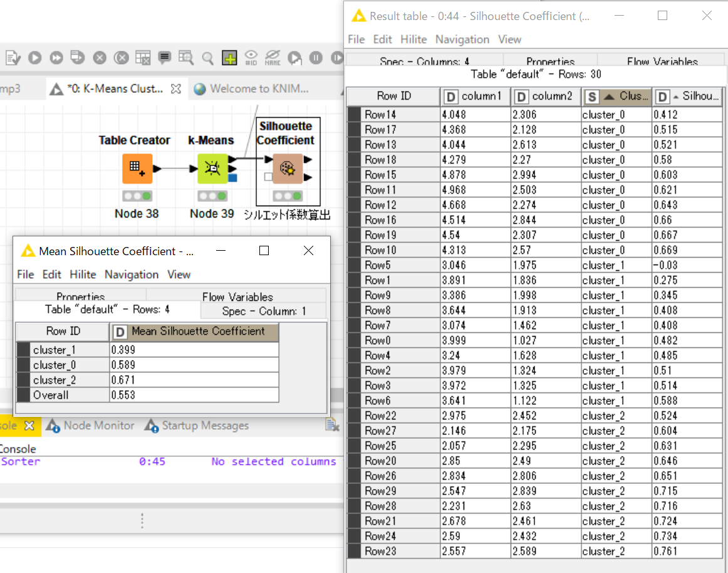The height and width of the screenshot is (573, 728).
Task: Select the Row5 row with -0.03 silhouette
Action: tap(535, 265)
